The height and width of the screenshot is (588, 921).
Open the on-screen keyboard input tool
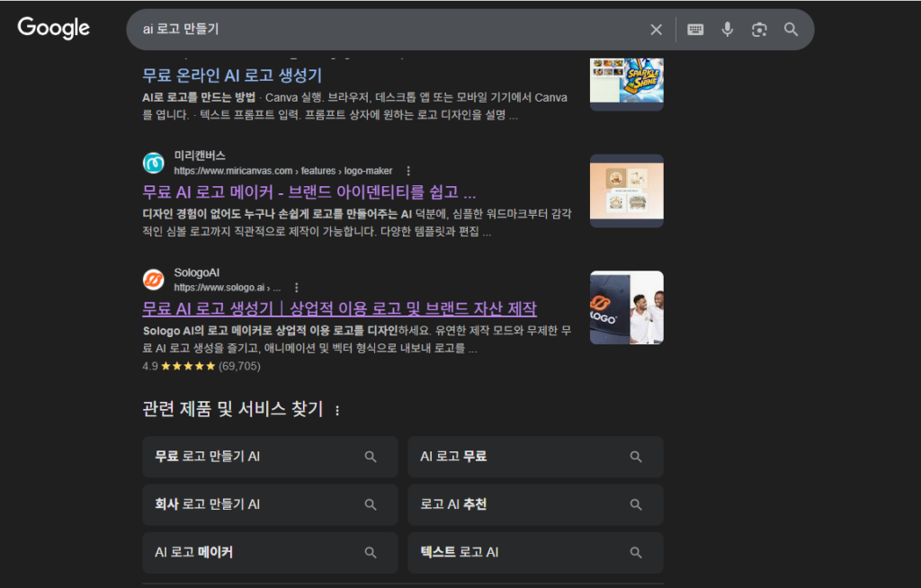coord(695,30)
